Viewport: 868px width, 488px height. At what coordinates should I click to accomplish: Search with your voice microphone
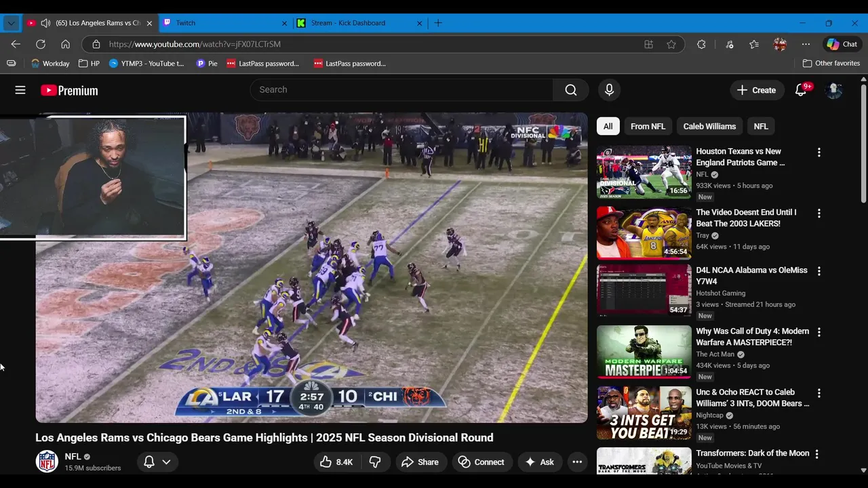[609, 89]
